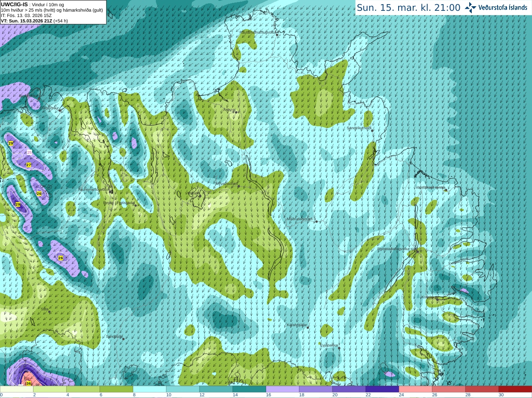This screenshot has width=532, height=398.
Task: Click the Mývatnsöræfi station label
Action: click(227, 183)
